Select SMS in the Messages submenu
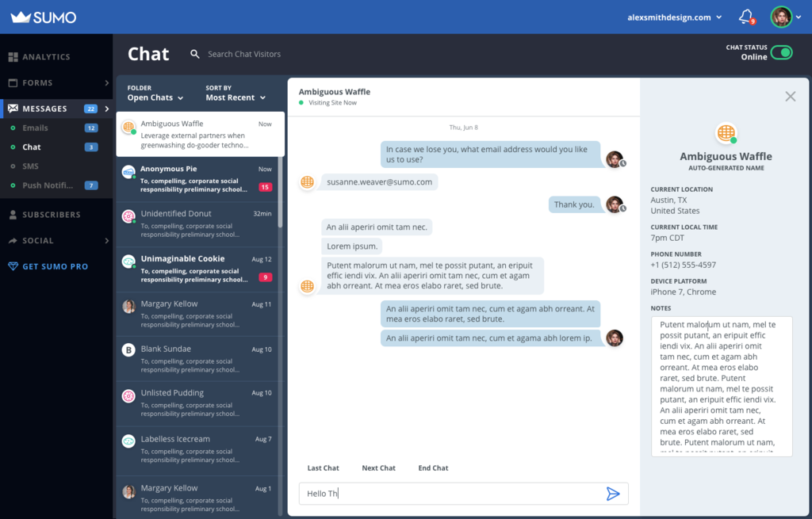Image resolution: width=812 pixels, height=519 pixels. pos(30,166)
